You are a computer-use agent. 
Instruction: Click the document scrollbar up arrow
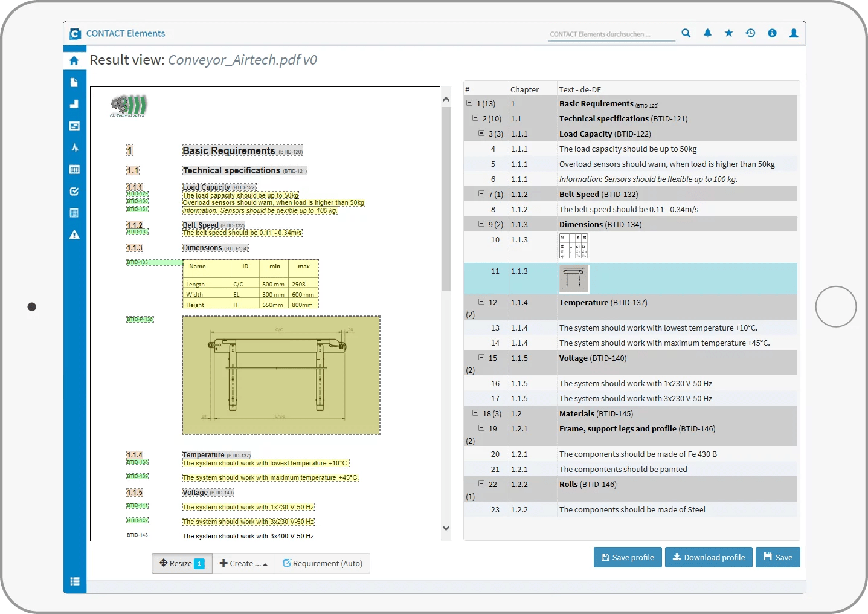pyautogui.click(x=446, y=99)
